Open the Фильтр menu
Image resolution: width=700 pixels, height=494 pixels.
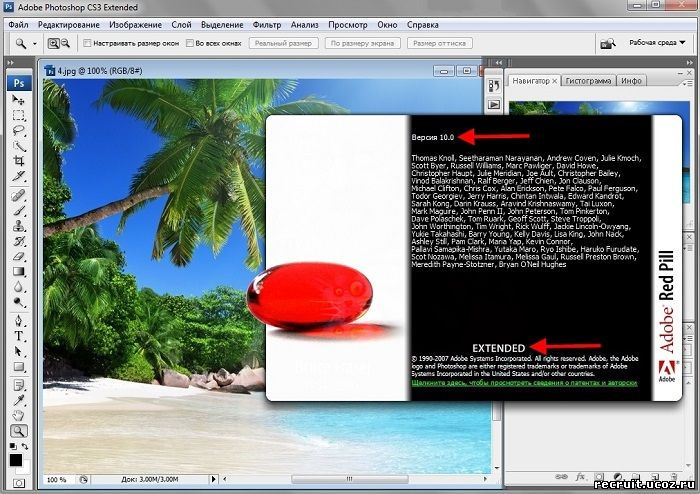click(267, 25)
